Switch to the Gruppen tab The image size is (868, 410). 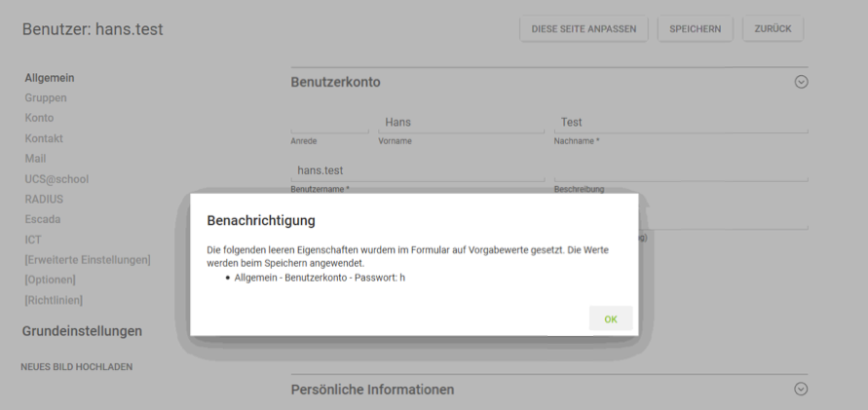46,98
